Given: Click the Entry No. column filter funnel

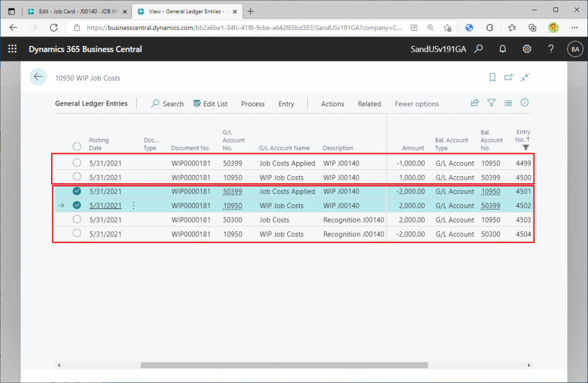Looking at the screenshot, I should point(526,148).
